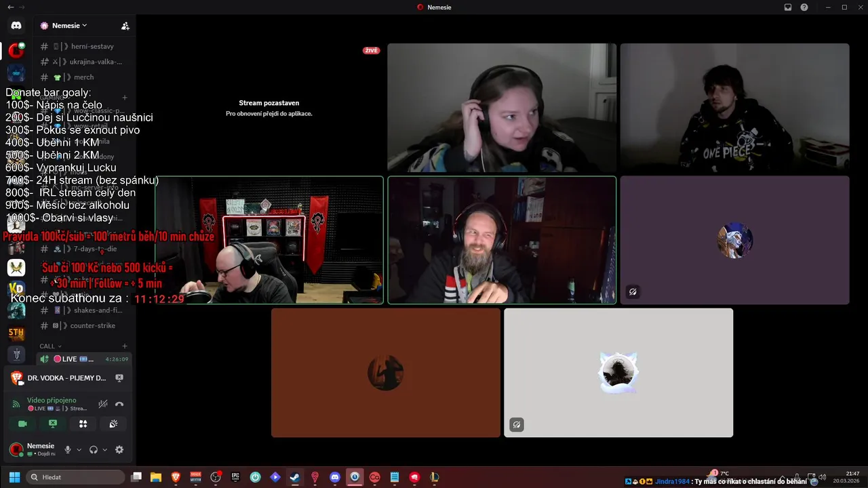This screenshot has width=868, height=488.
Task: Open Voicemeeter from the taskbar
Action: coord(195,477)
